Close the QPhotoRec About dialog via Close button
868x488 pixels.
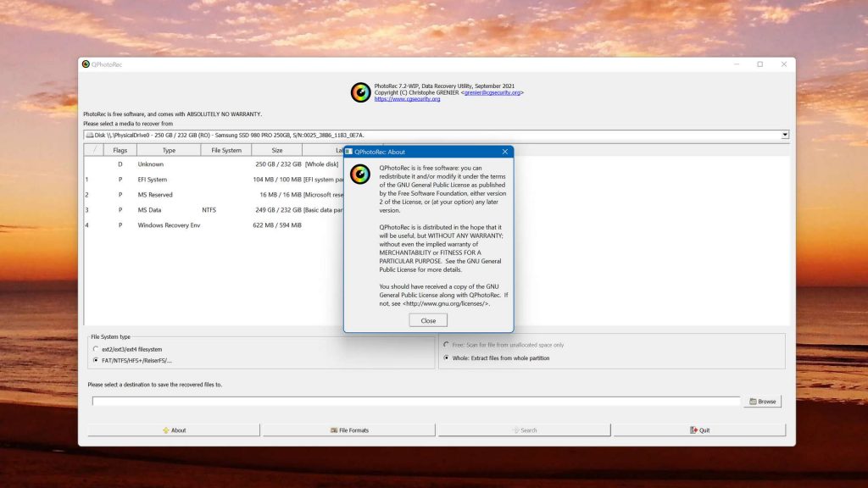pos(427,320)
